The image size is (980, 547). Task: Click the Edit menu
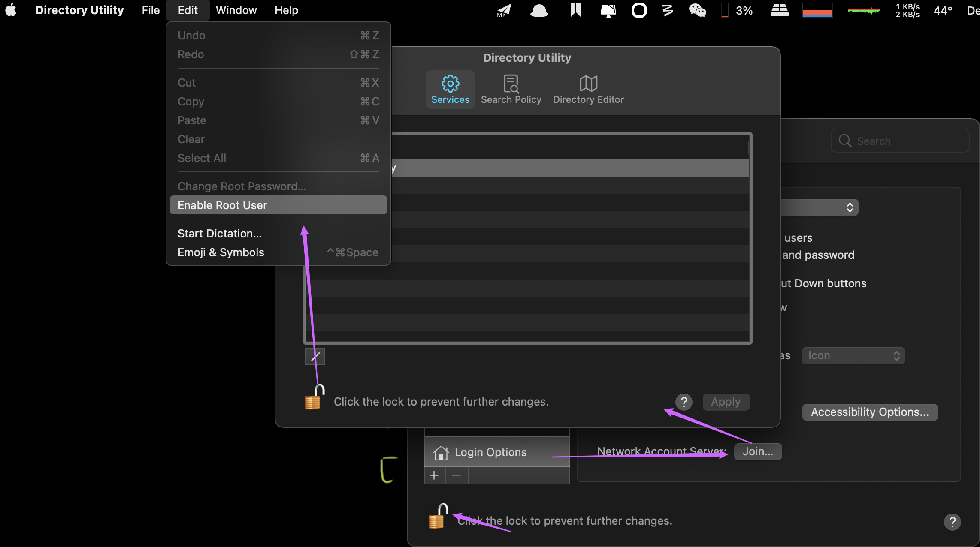[x=188, y=10]
